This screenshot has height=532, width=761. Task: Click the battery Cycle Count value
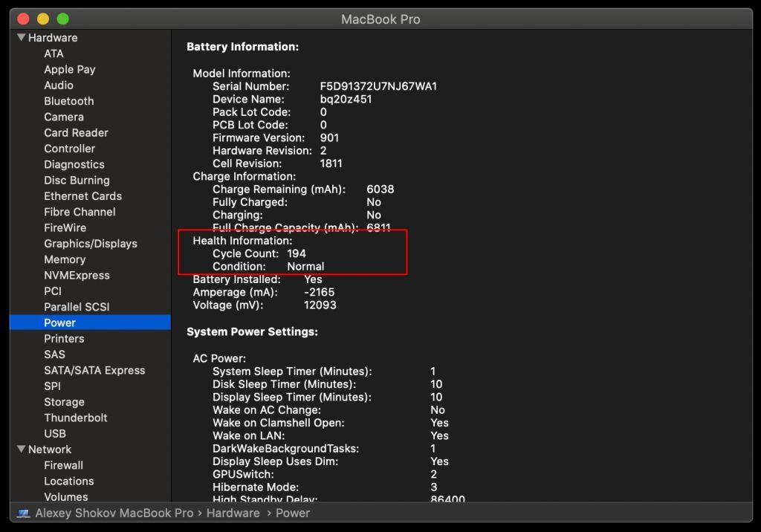[x=297, y=253]
